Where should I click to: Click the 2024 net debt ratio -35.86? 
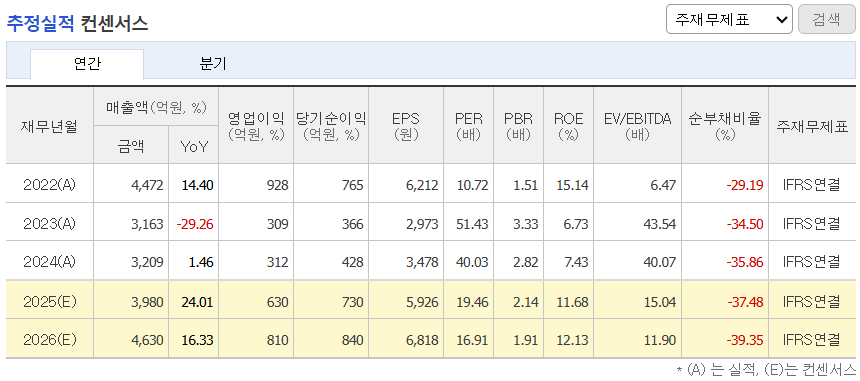click(745, 263)
